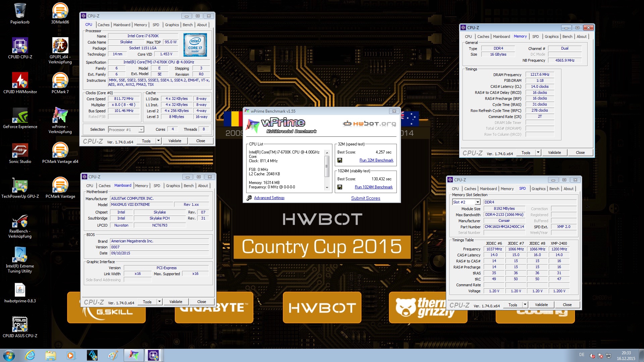Open Graphics tab in Mainboard window
The width and height of the screenshot is (644, 362).
173,186
